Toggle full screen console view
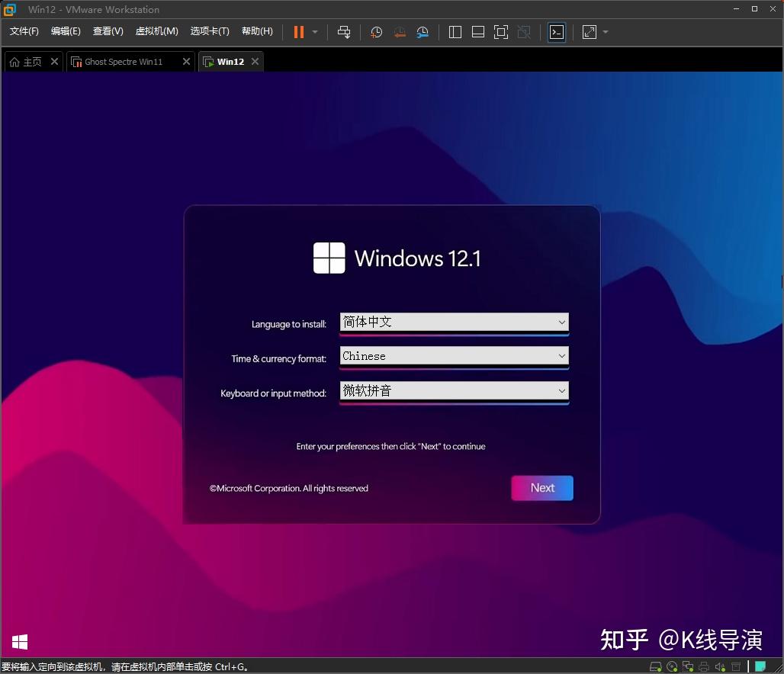The height and width of the screenshot is (674, 784). pyautogui.click(x=501, y=32)
